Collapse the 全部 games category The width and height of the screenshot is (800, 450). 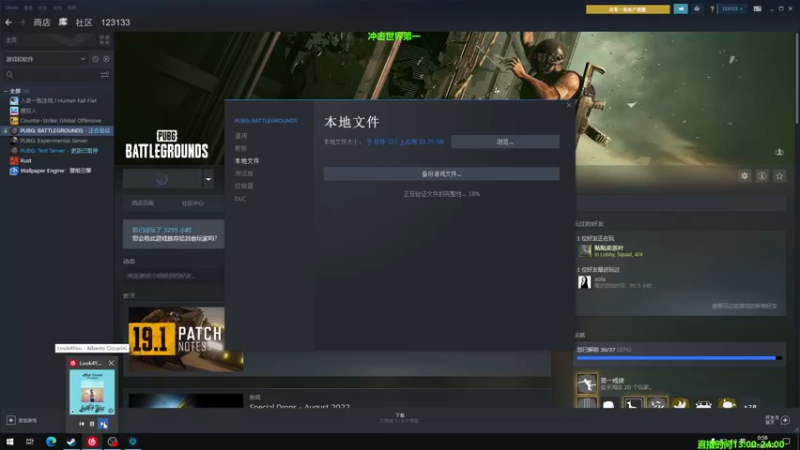(x=6, y=91)
